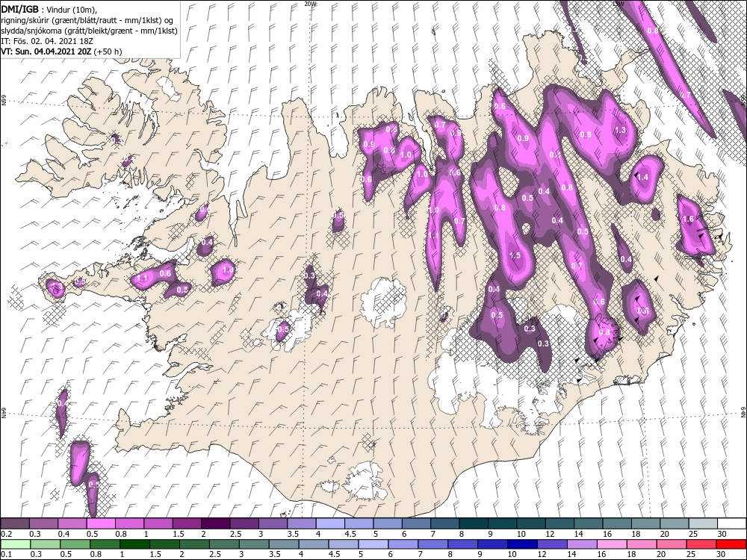
Task: Select the dark purple 2 swatch, upper legend
Action: click(215, 524)
